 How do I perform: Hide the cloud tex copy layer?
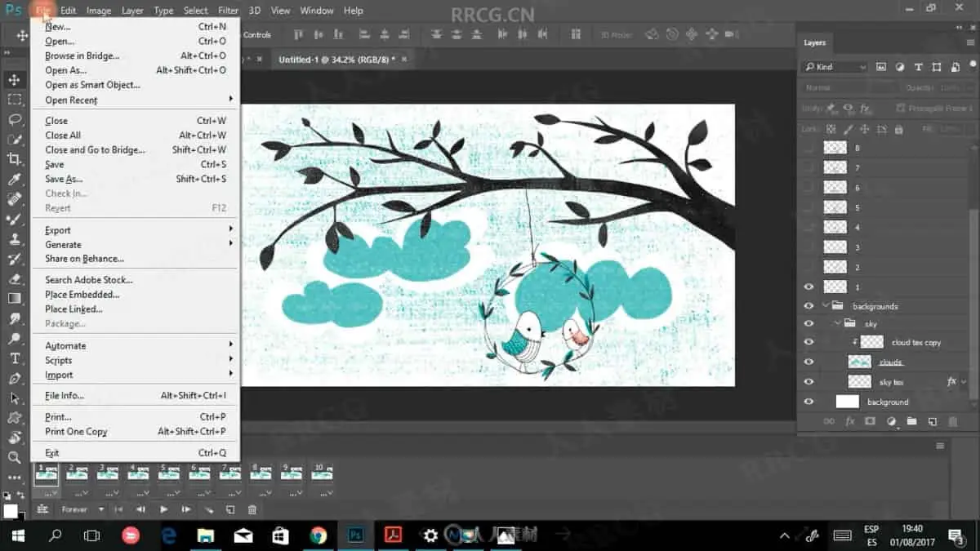(808, 342)
